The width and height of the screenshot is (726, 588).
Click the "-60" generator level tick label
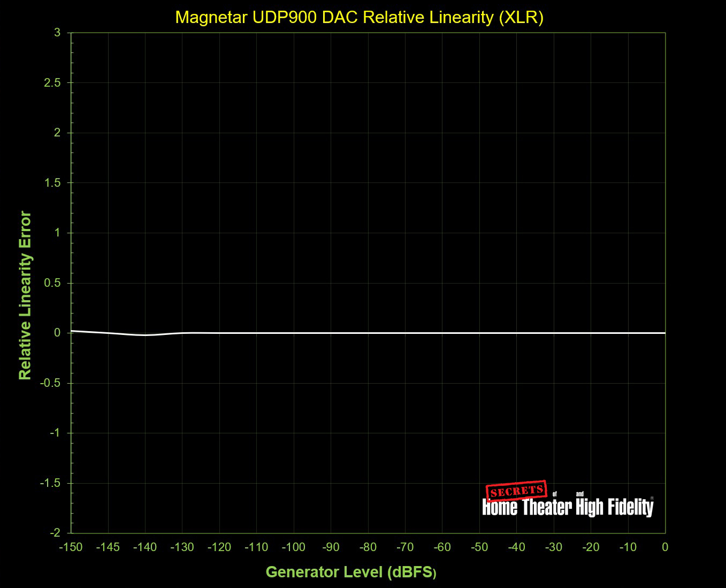(442, 547)
